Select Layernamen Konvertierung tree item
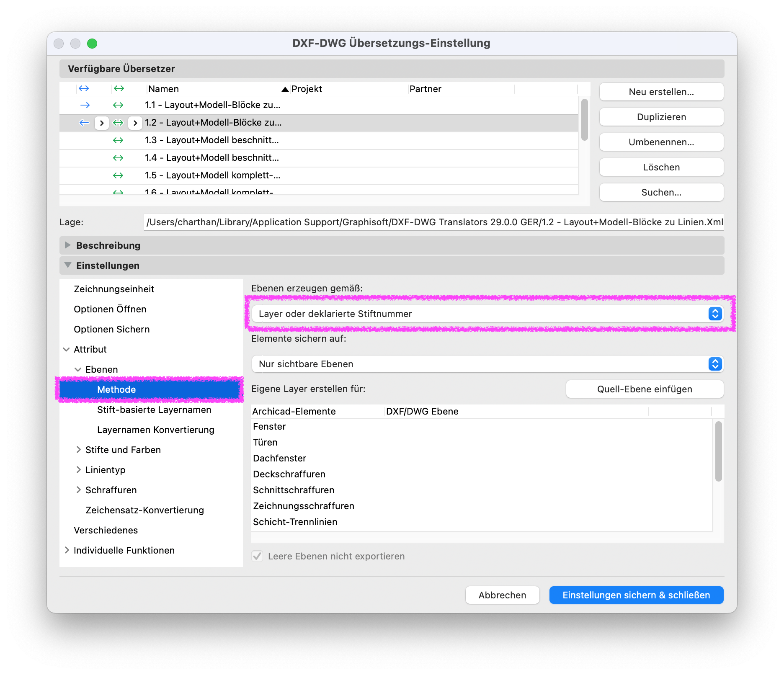This screenshot has height=675, width=784. tap(155, 430)
